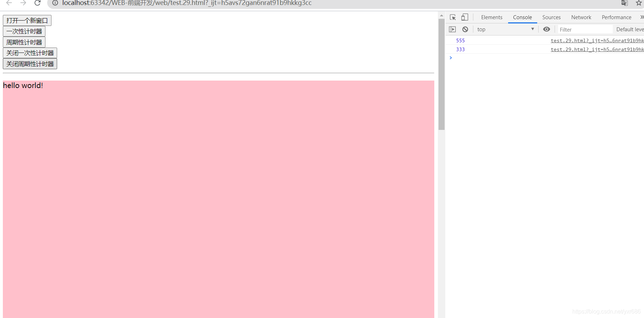644x318 pixels.
Task: Click the console log value 333
Action: (x=460, y=49)
